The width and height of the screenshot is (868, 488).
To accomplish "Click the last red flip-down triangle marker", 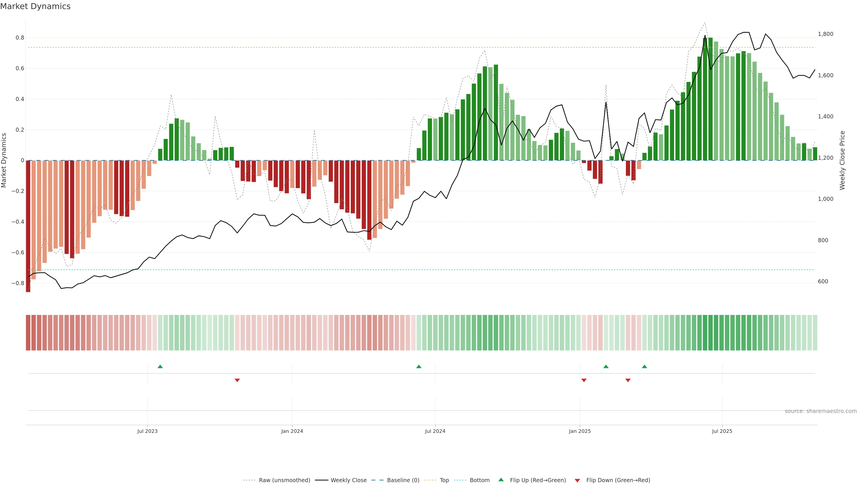I will click(x=628, y=380).
